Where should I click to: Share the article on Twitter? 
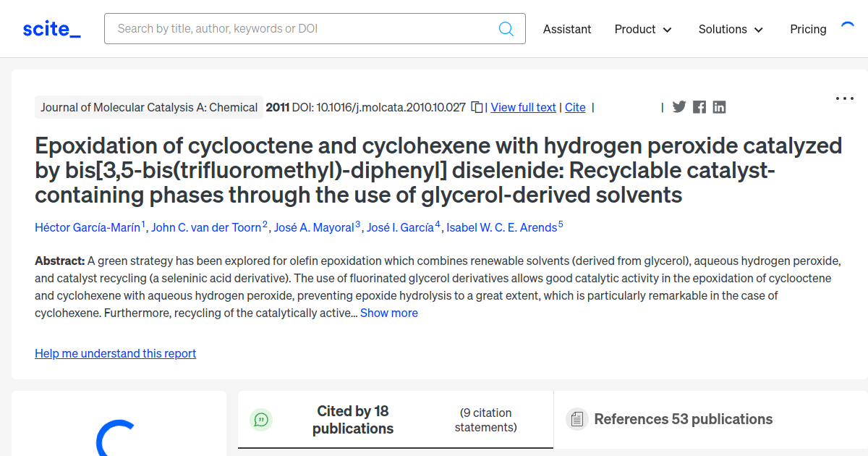pos(678,107)
